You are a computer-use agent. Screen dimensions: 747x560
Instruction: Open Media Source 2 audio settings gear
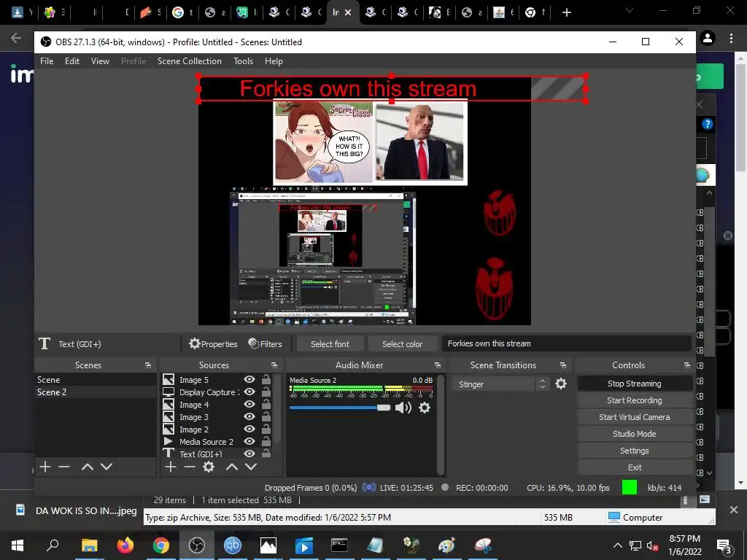click(x=425, y=408)
